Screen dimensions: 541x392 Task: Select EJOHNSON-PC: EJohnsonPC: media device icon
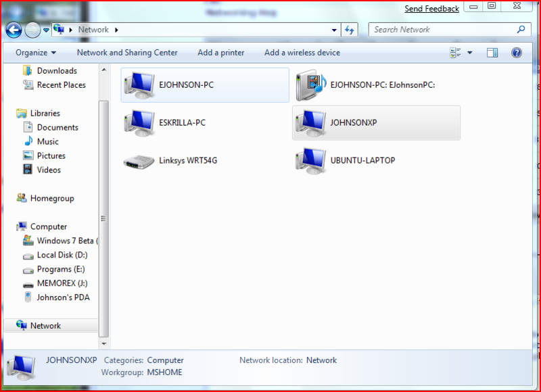pos(311,84)
